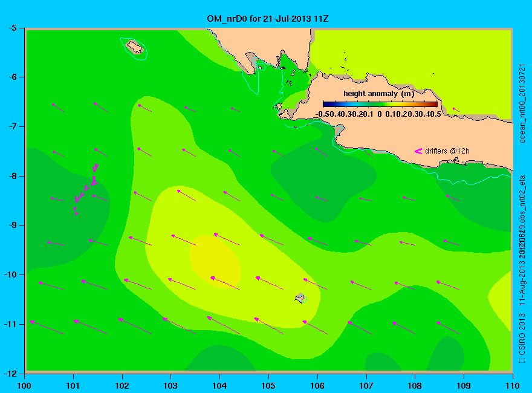The image size is (532, 393).
Task: Click the y-axis label -10
Action: 10,274
